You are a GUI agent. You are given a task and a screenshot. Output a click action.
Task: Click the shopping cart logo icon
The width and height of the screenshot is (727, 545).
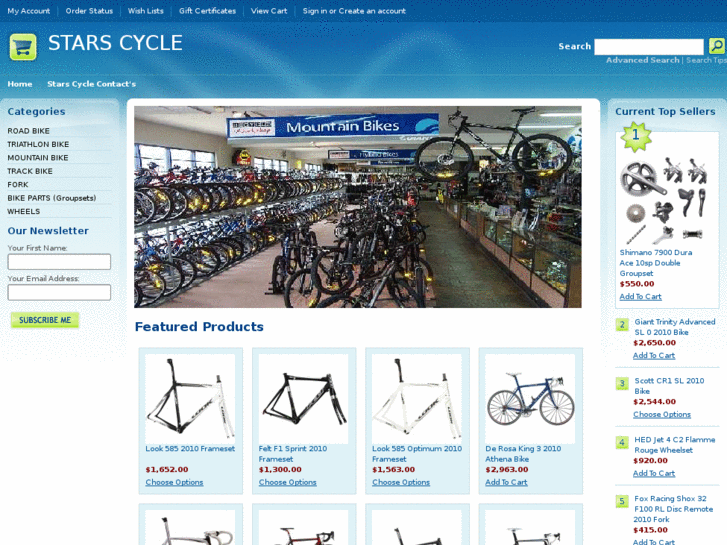[x=23, y=47]
